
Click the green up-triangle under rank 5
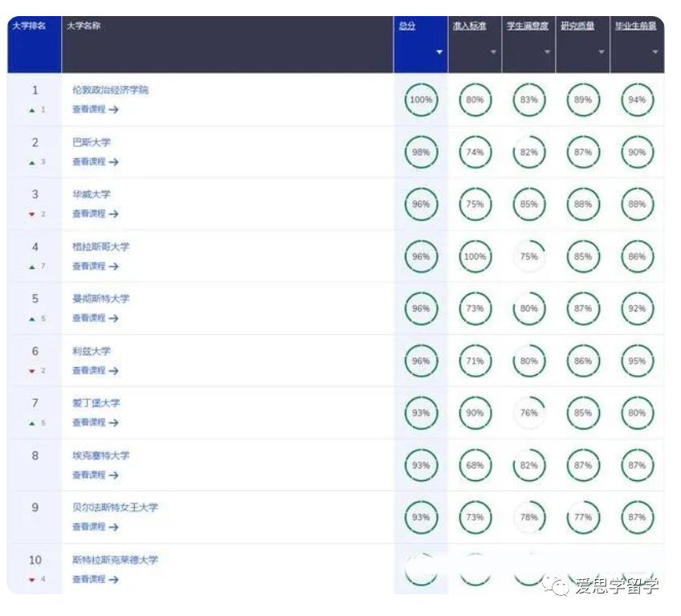point(31,319)
